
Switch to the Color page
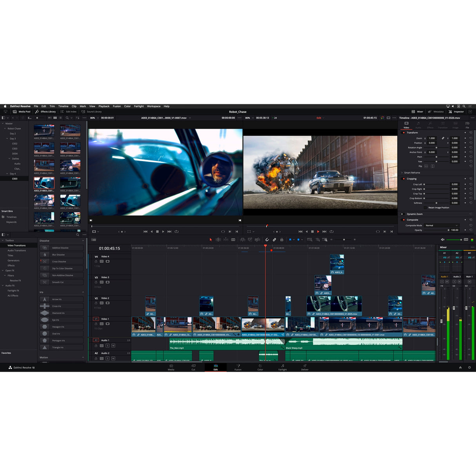(x=260, y=368)
